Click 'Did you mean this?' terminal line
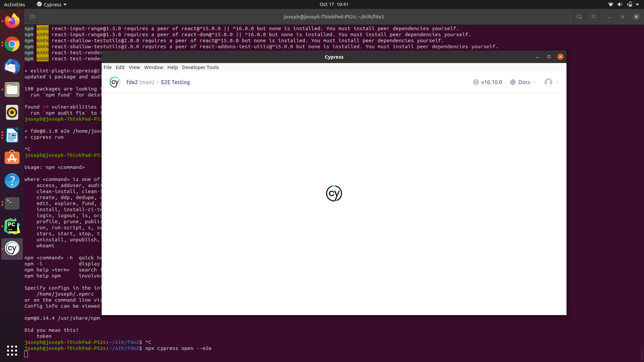 point(51,330)
